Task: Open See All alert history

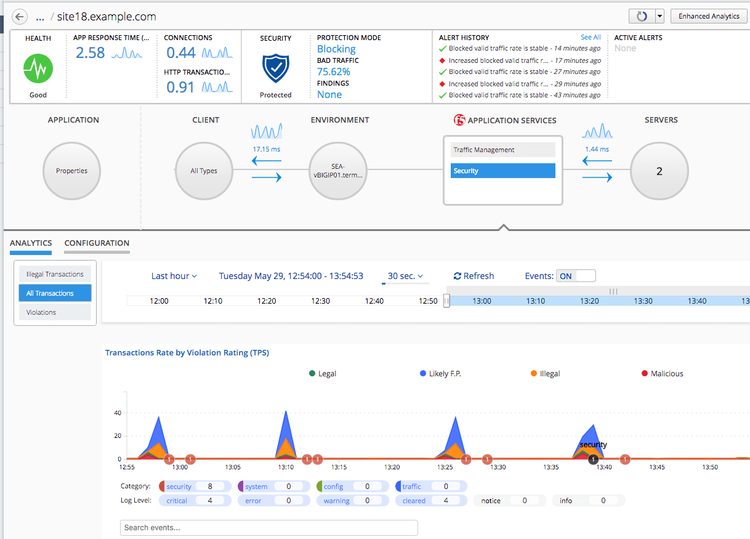Action: (x=591, y=37)
